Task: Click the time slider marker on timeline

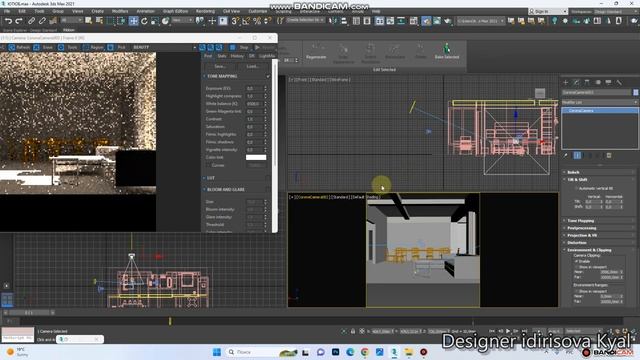Action: 170,322
